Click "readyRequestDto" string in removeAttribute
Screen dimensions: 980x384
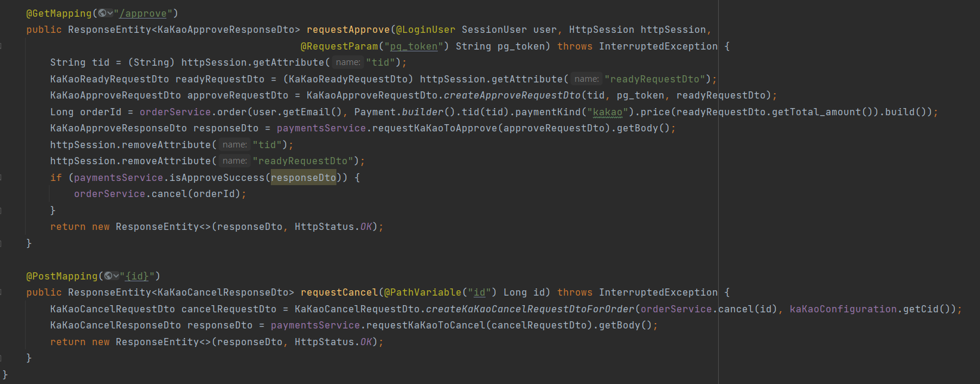(x=304, y=161)
